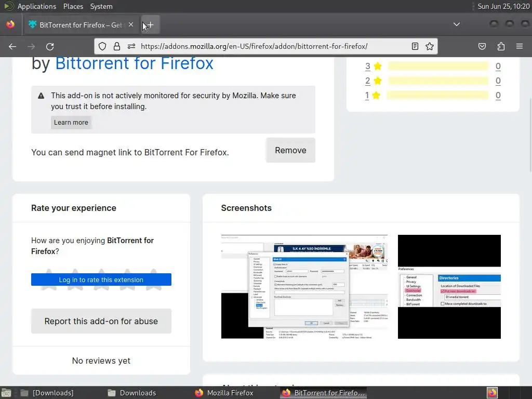The height and width of the screenshot is (399, 532).
Task: Open the Applications menu
Action: pos(37,6)
